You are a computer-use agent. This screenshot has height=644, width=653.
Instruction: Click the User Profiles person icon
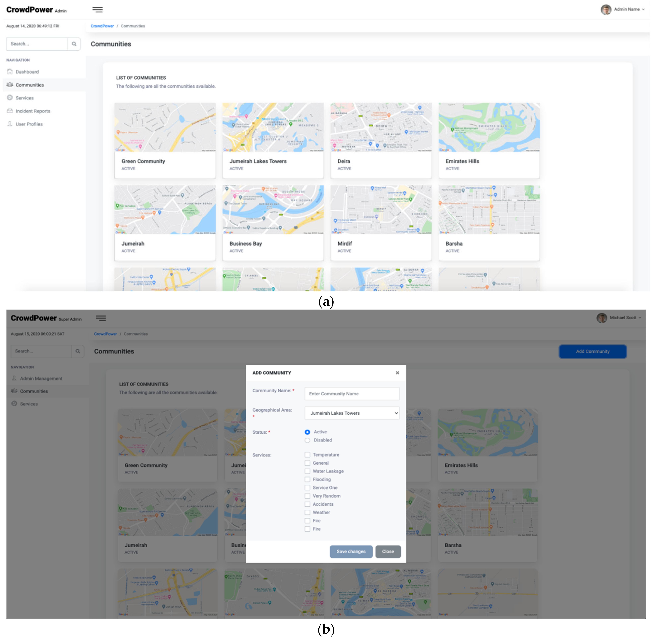pos(10,124)
